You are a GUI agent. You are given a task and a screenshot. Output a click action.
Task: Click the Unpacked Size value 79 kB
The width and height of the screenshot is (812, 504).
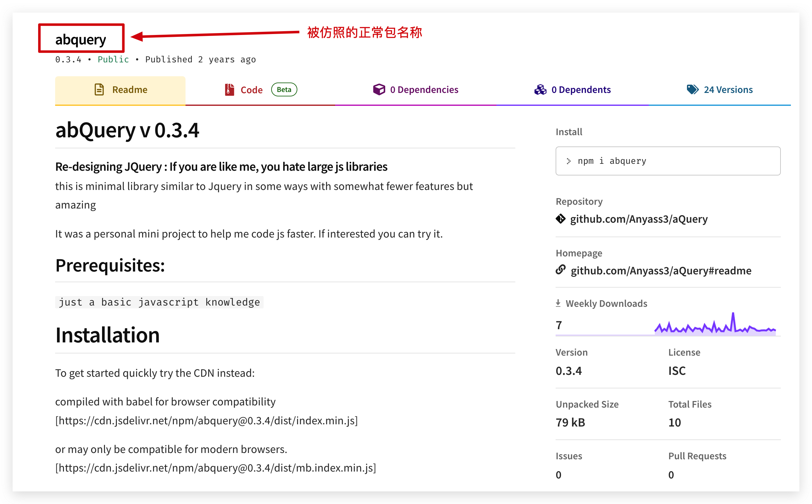pyautogui.click(x=570, y=423)
